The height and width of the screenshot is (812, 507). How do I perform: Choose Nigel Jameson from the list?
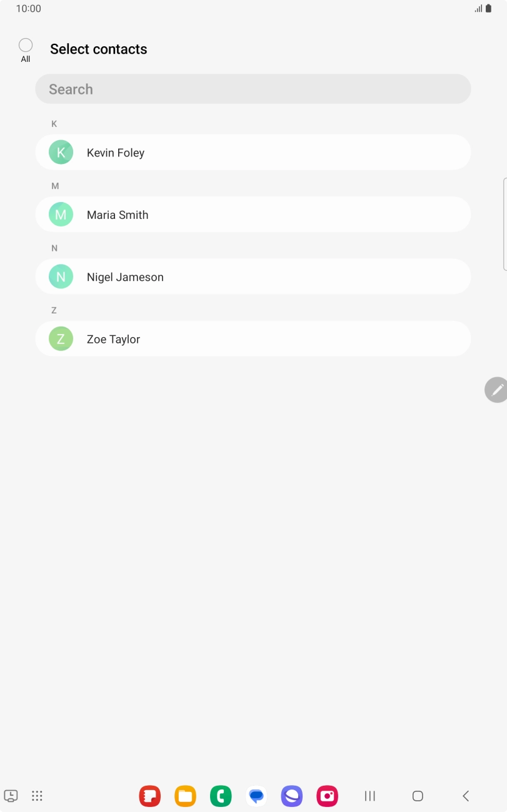(x=253, y=277)
